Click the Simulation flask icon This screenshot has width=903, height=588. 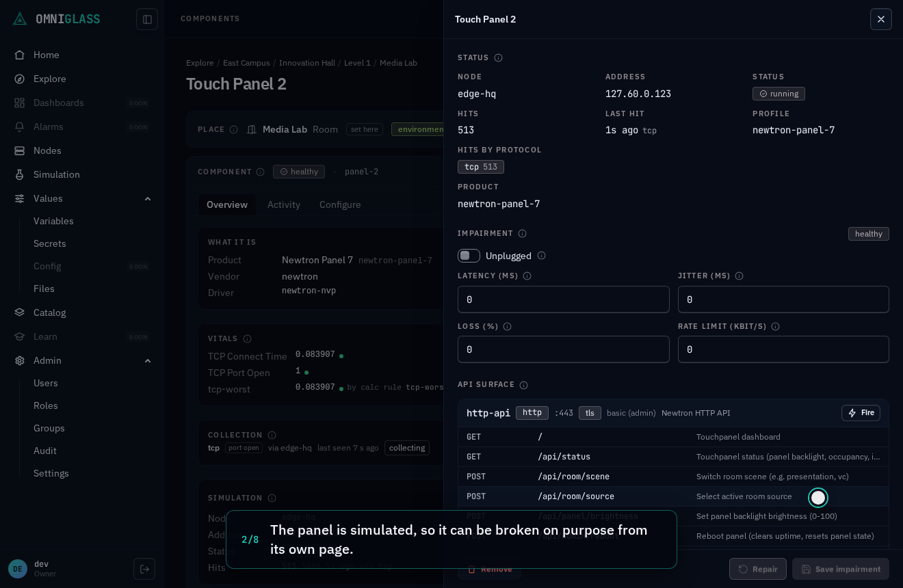point(20,174)
